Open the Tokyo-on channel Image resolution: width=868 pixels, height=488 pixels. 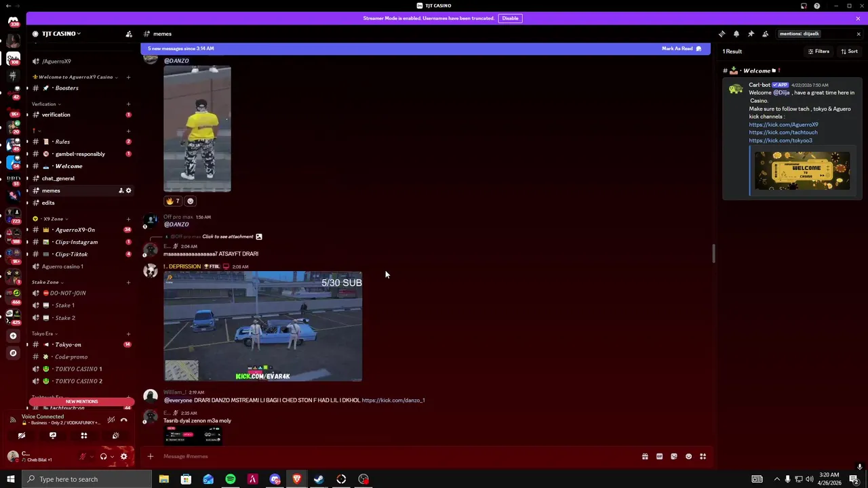[81, 344]
